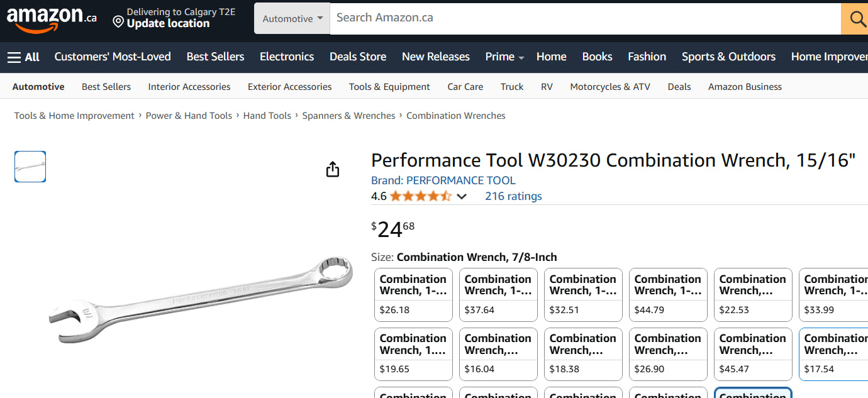Viewport: 868px width, 398px height.
Task: Pick the $45.47 Combination Wrench size option
Action: pyautogui.click(x=753, y=354)
